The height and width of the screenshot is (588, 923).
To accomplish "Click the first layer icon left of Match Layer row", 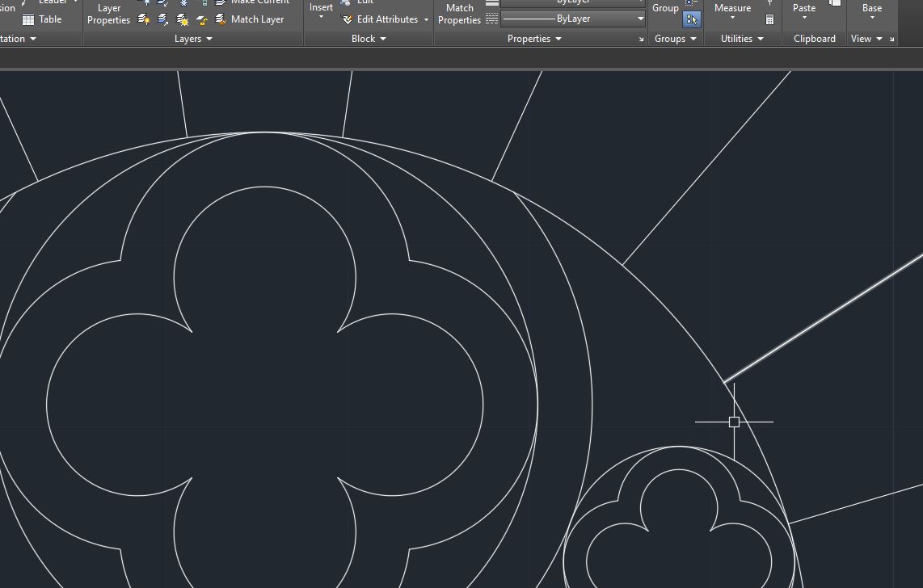I will [x=144, y=19].
